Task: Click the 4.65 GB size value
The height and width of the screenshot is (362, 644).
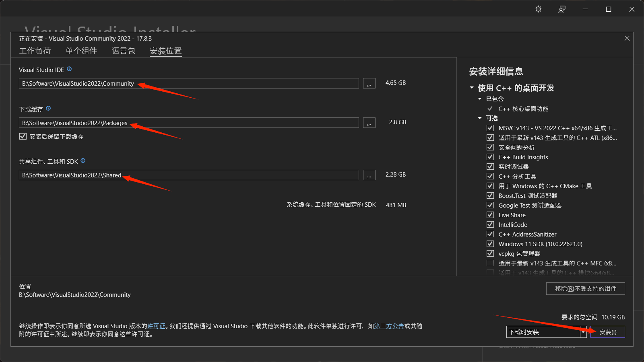Action: [396, 83]
